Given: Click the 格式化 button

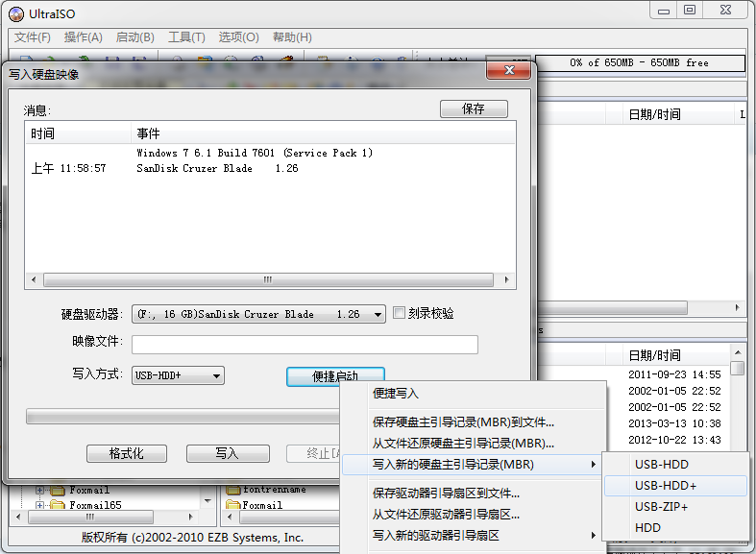Looking at the screenshot, I should tap(127, 453).
